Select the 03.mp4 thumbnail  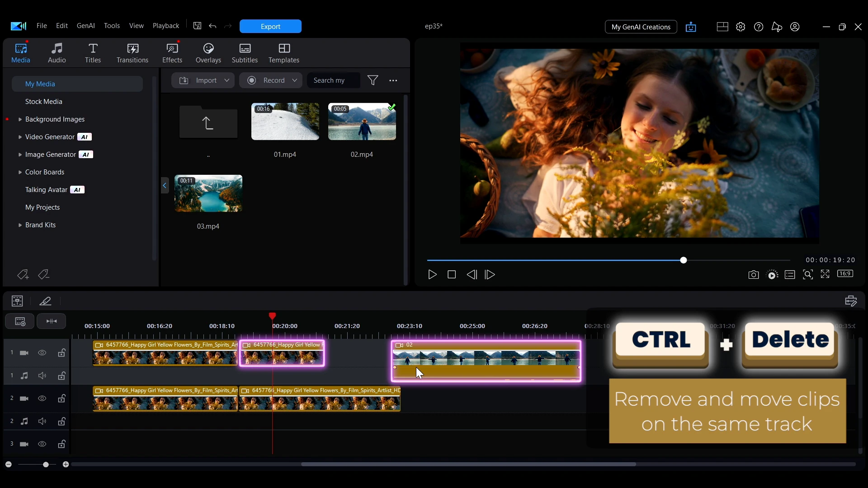(208, 193)
